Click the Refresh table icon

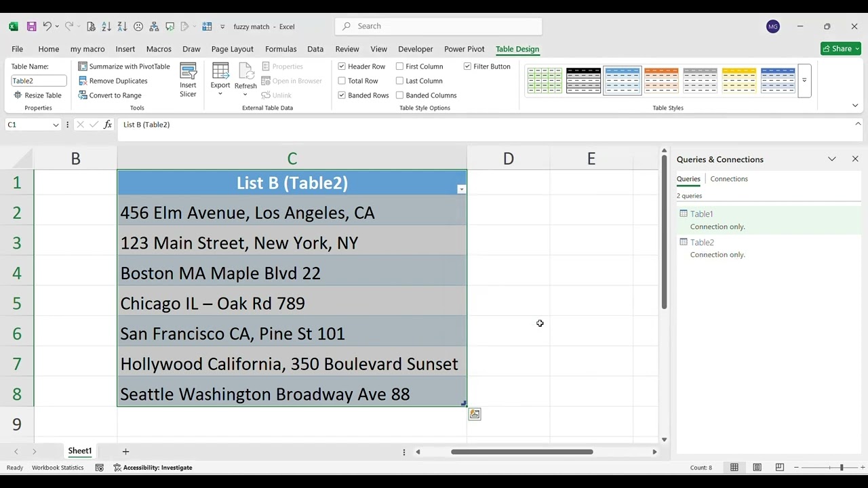point(245,71)
